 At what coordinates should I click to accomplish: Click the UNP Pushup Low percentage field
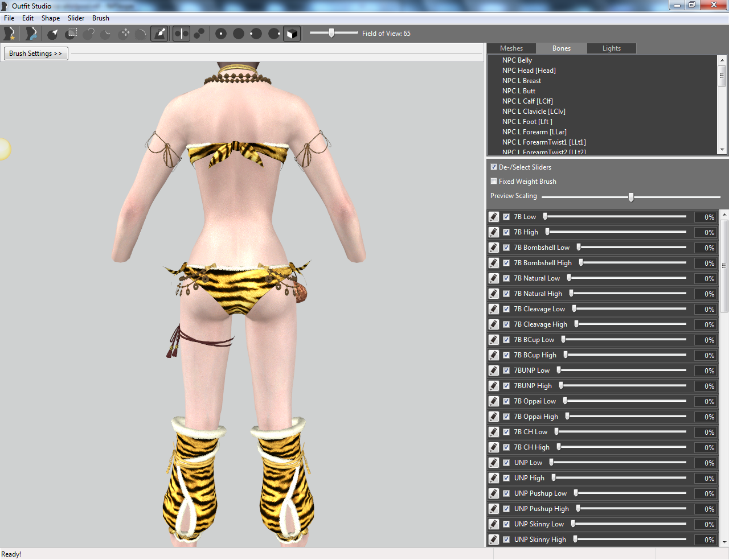coord(705,493)
